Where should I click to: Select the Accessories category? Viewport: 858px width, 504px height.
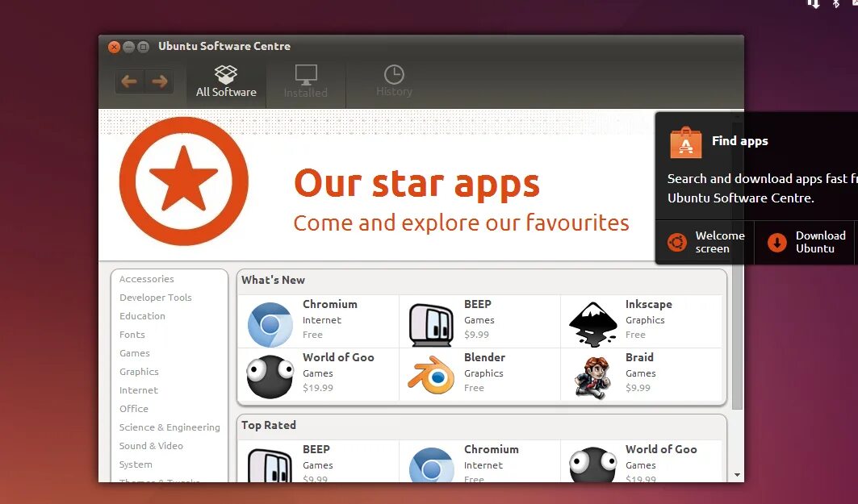coord(147,279)
